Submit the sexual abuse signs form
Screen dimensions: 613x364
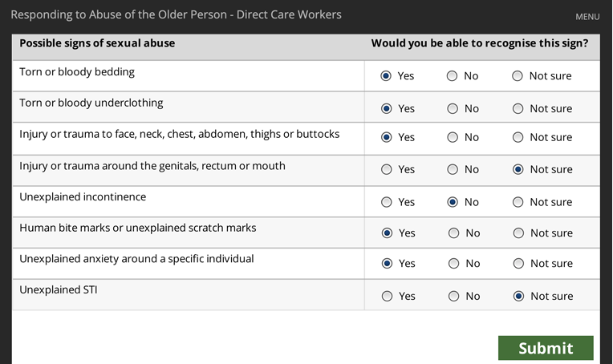point(546,348)
